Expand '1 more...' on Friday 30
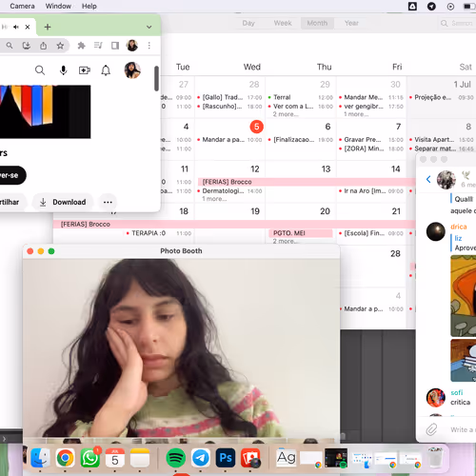 tap(356, 114)
